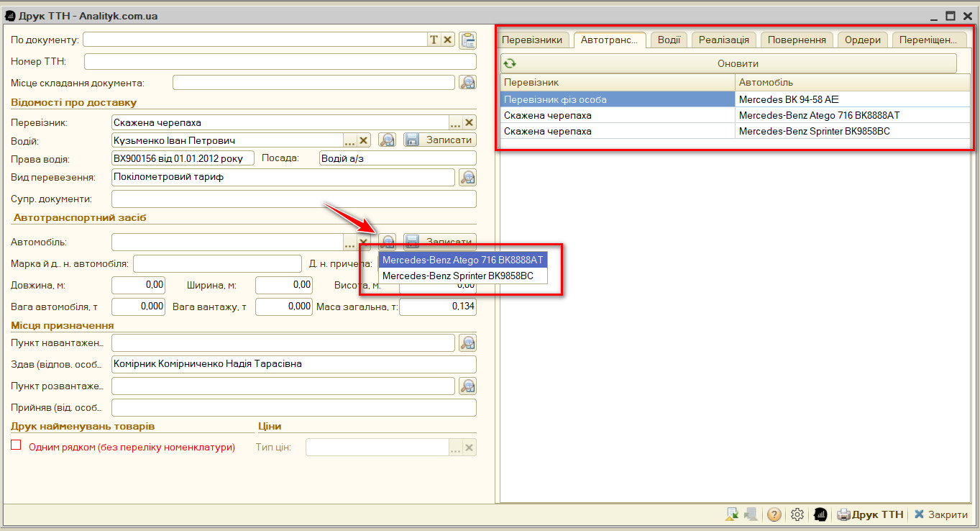
Task: Click the search icon for Місце складання документа
Action: coord(468,83)
